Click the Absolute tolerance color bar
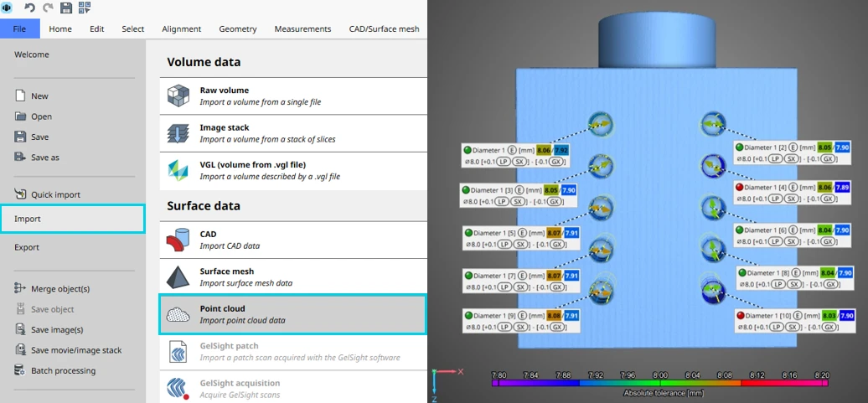Screen dimensions: 868x403 (660, 382)
